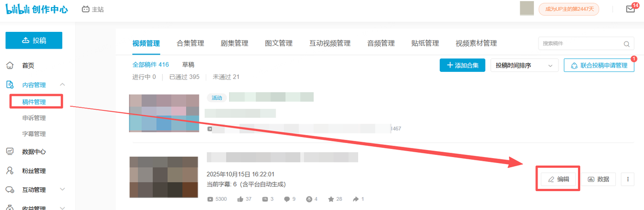Click the 当前字幕: 6 subtitle info

point(246,185)
